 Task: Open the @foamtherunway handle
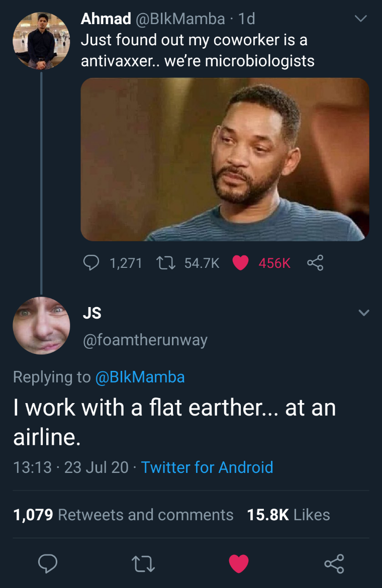[145, 340]
